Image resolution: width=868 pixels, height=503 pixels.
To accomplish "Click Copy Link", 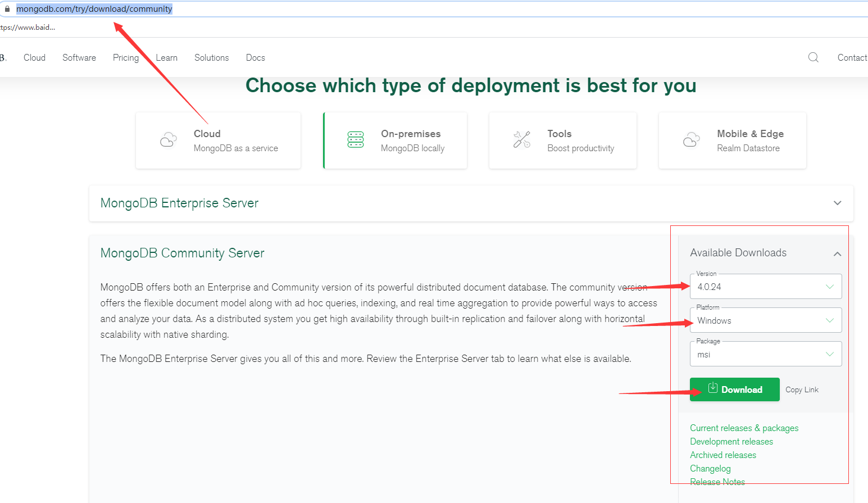I will click(x=802, y=389).
